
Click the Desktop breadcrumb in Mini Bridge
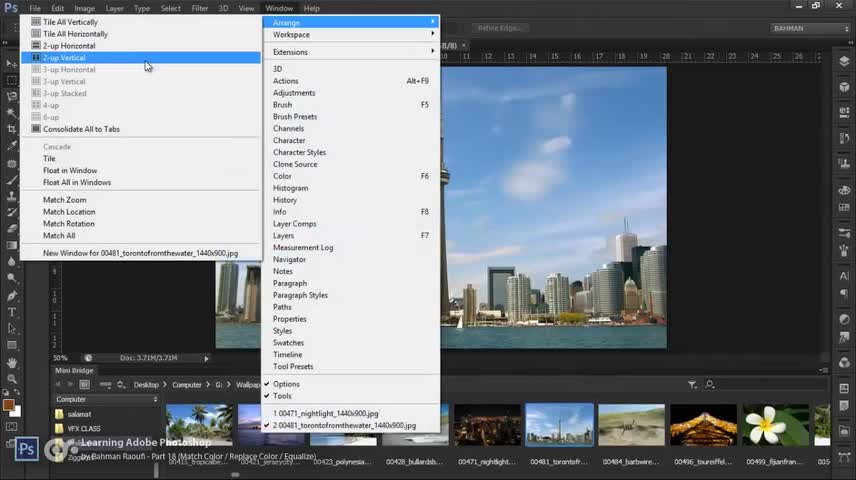pos(146,384)
